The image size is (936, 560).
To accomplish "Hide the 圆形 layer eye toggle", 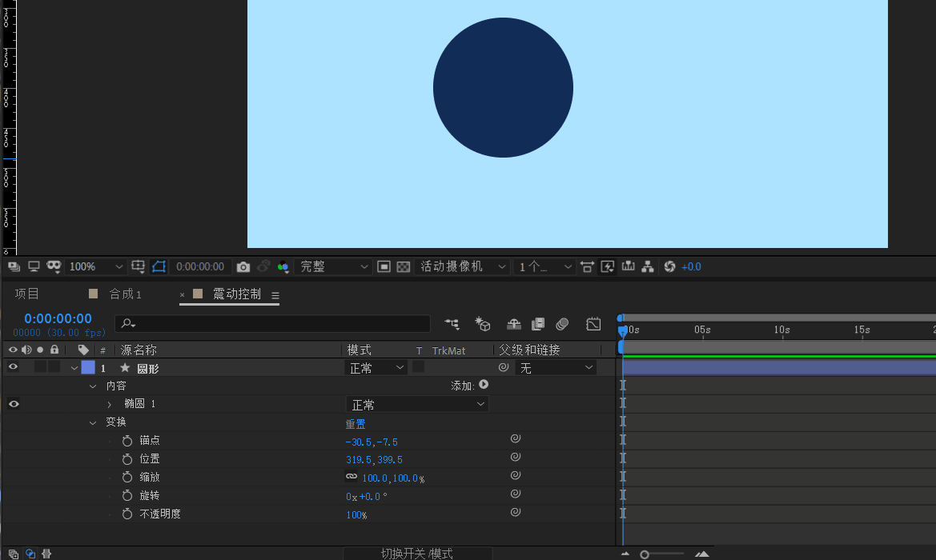I will (x=13, y=366).
